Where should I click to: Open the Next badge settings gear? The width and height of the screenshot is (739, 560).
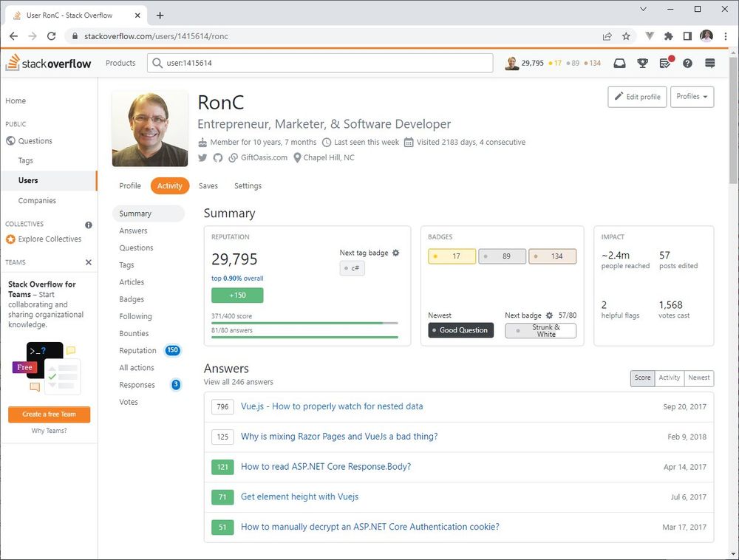coord(549,315)
